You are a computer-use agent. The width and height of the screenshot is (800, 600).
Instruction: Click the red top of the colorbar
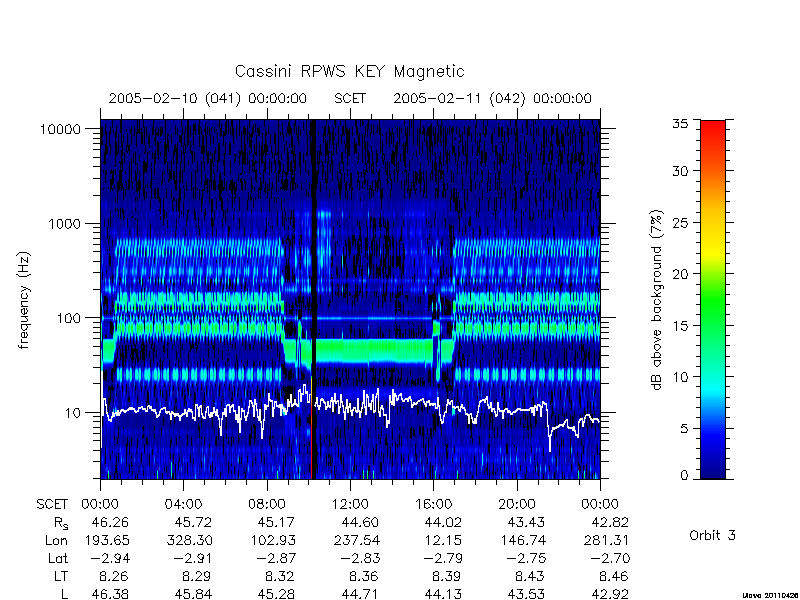(713, 128)
